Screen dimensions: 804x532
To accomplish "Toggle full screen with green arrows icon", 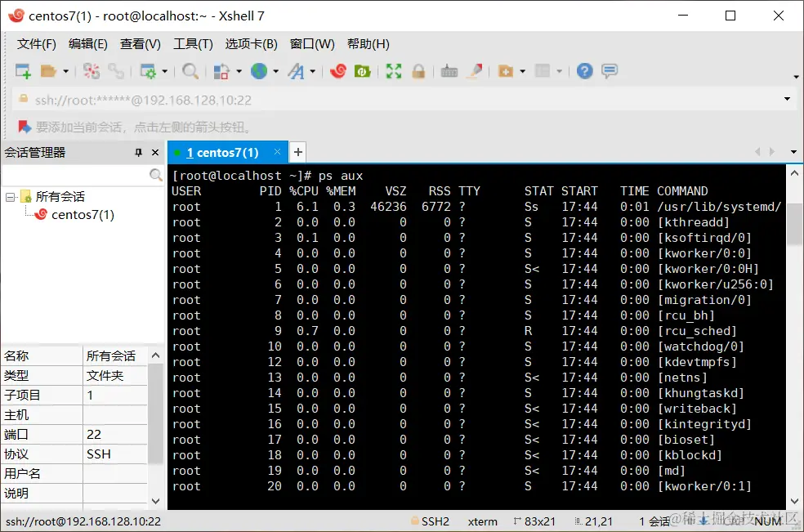I will pyautogui.click(x=394, y=71).
